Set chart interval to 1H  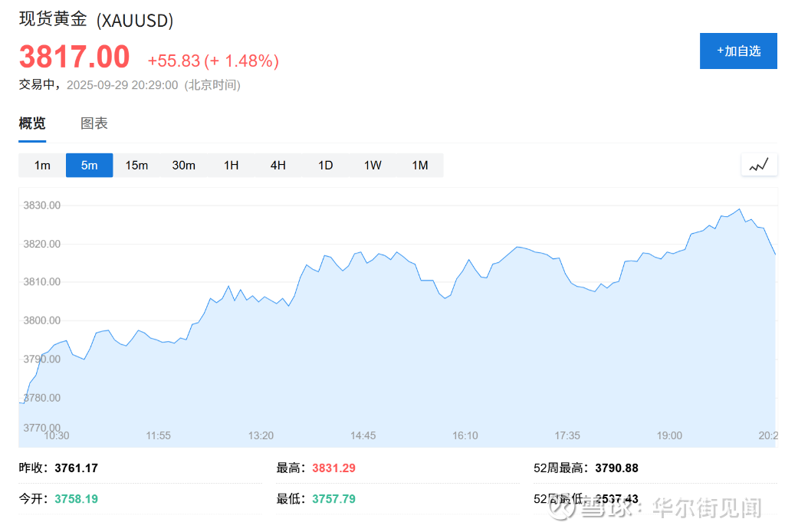coord(232,166)
